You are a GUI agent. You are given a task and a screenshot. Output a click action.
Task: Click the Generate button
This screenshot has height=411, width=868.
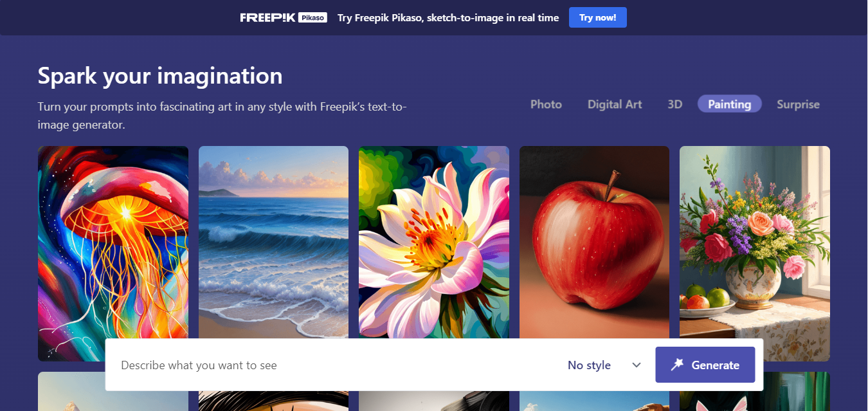(x=705, y=365)
